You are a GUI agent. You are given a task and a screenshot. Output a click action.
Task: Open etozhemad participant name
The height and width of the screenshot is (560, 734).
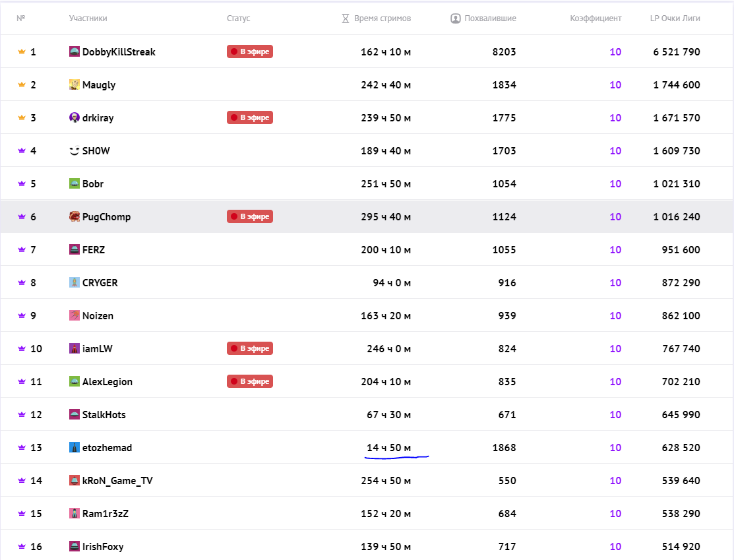click(107, 448)
